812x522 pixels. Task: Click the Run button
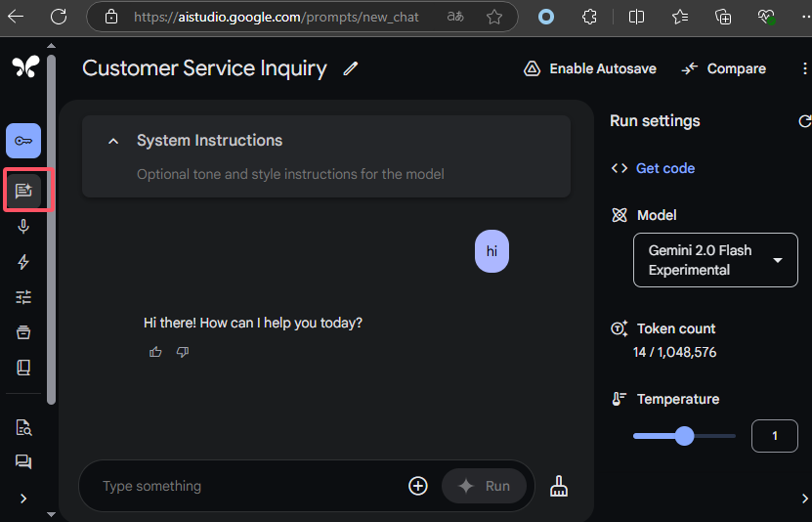[484, 486]
